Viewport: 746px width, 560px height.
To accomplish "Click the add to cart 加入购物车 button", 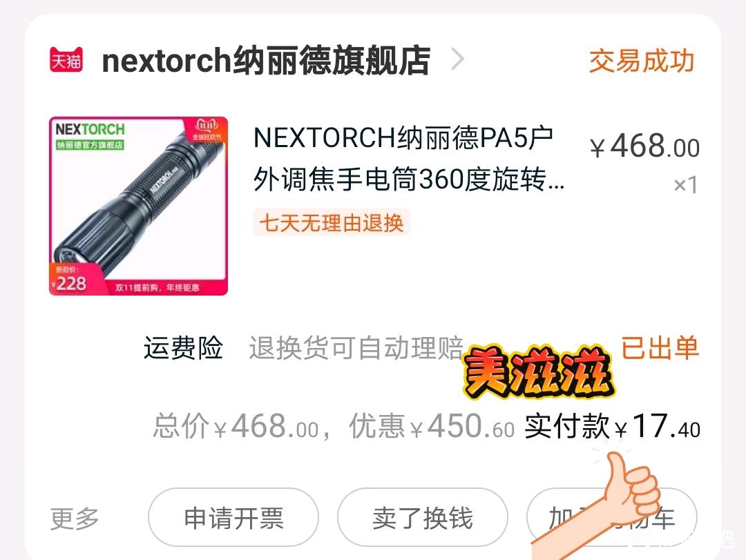I will (612, 518).
